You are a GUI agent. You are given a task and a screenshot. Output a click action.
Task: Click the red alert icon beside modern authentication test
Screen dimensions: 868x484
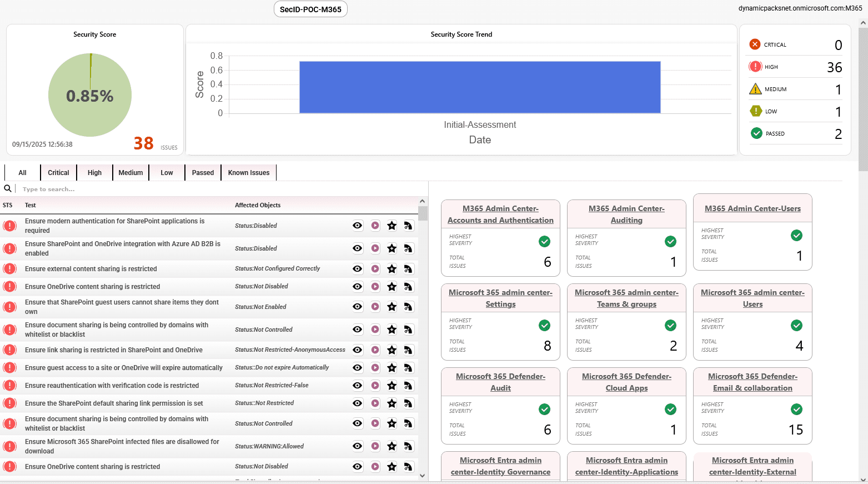pyautogui.click(x=9, y=226)
